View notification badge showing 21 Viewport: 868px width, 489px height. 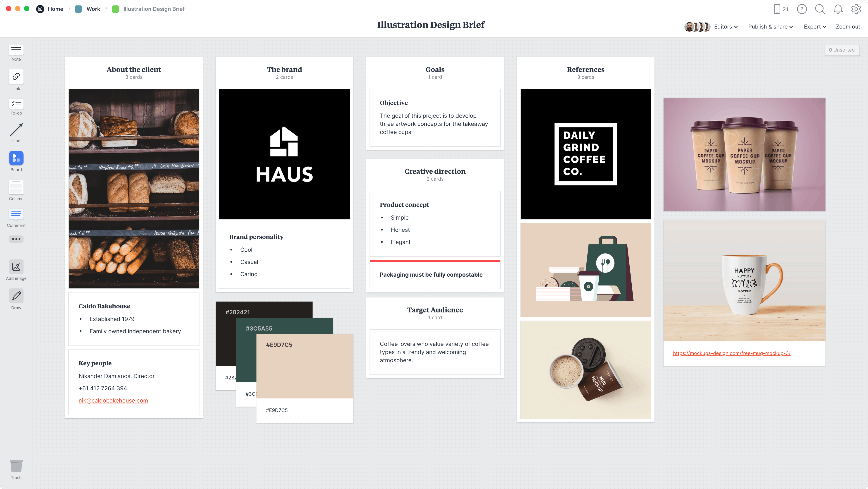point(782,9)
